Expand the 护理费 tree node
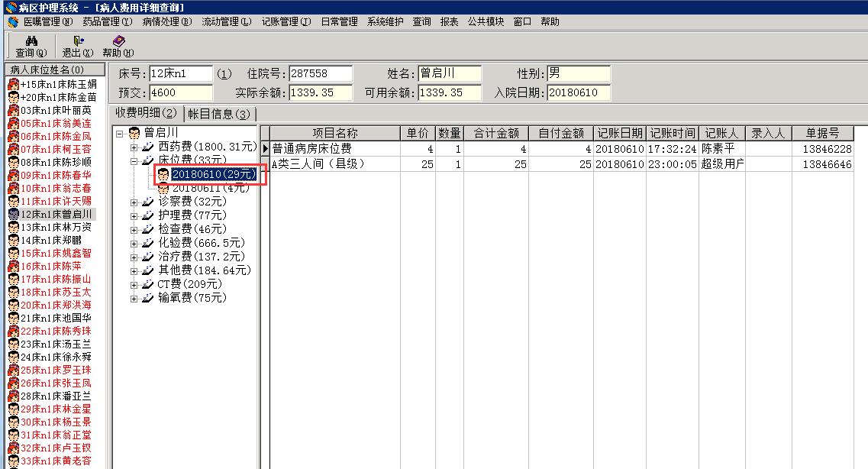Viewport: 868px width, 469px height. click(134, 216)
